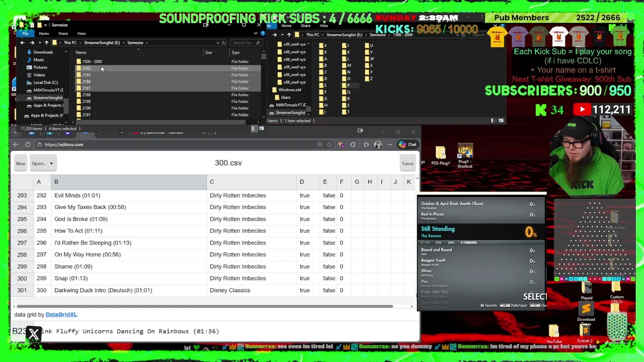Viewport: 644px width, 362px height.
Task: Select column B header in the grid
Action: coord(129,182)
